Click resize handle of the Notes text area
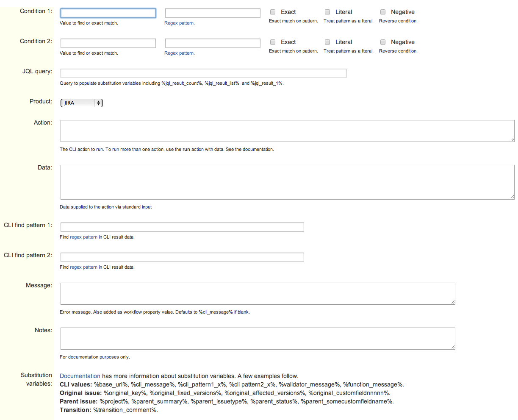 point(453,347)
